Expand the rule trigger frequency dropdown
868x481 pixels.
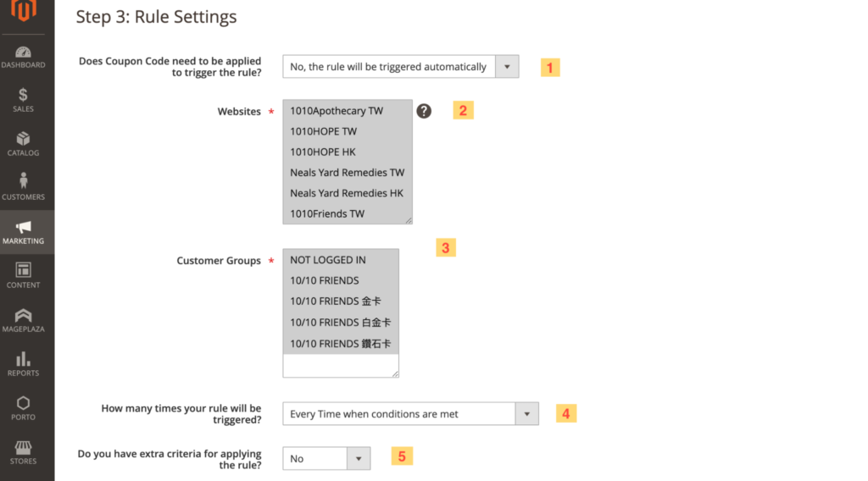tap(410, 414)
